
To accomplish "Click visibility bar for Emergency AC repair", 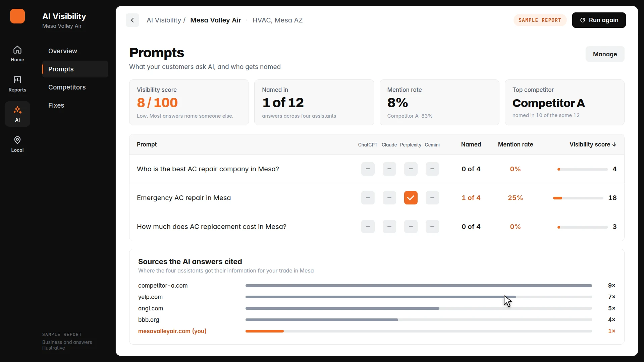I will pyautogui.click(x=578, y=198).
